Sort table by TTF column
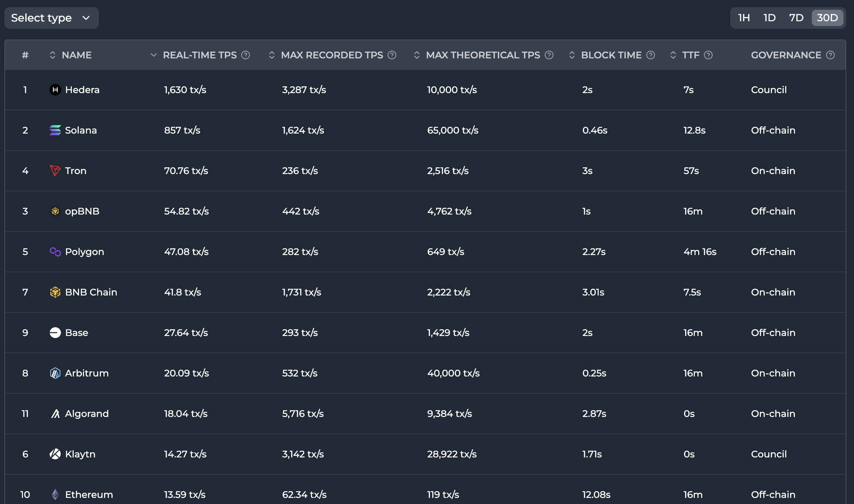 673,55
